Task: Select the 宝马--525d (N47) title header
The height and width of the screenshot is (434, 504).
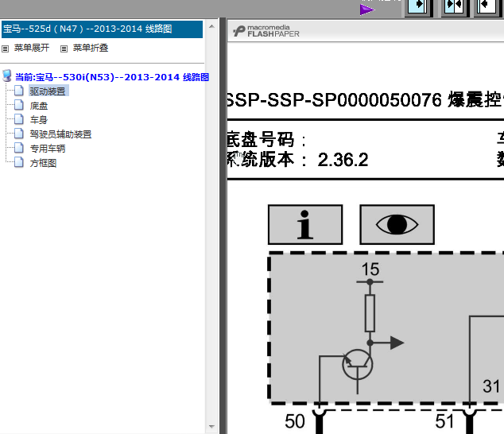Action: tap(103, 29)
